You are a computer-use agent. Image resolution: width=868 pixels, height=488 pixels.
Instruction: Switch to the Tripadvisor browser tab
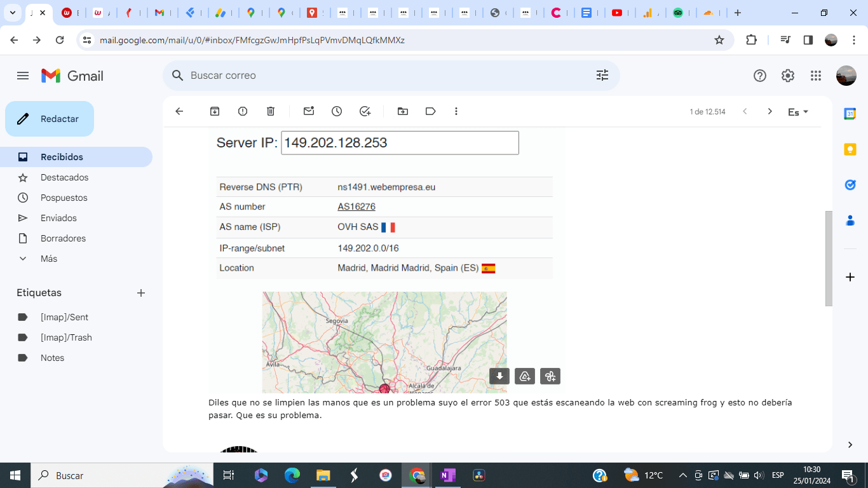click(678, 13)
